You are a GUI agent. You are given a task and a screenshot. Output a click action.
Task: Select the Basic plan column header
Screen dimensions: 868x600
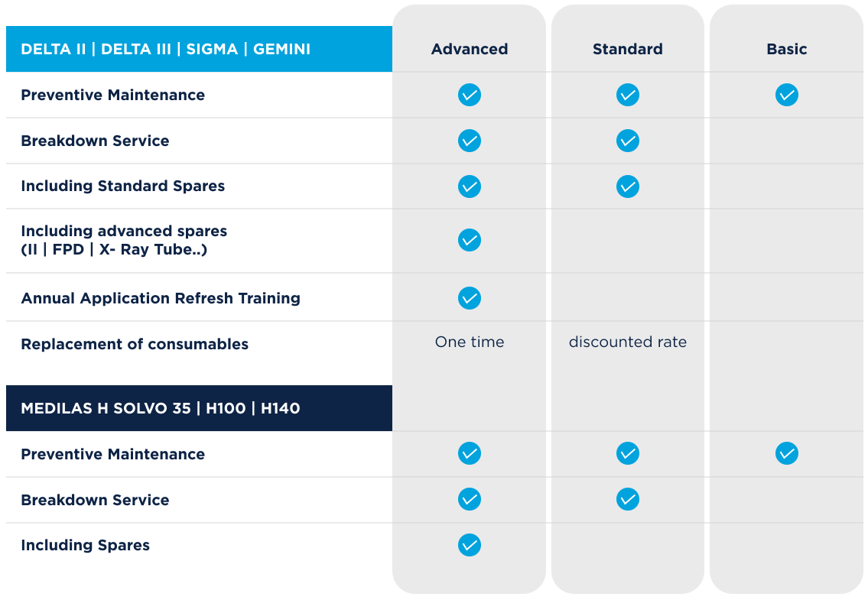tap(787, 49)
